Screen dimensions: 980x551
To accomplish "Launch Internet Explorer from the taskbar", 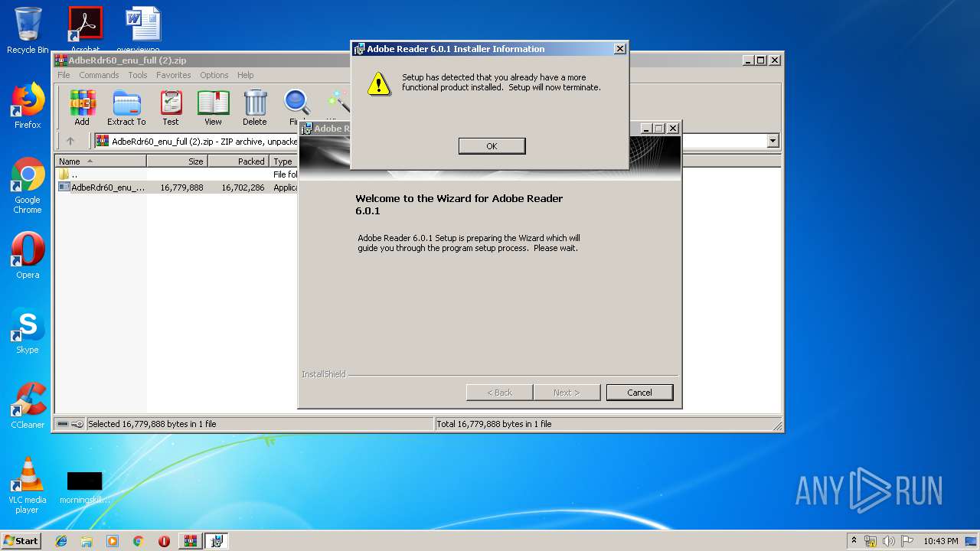I will coord(61,541).
